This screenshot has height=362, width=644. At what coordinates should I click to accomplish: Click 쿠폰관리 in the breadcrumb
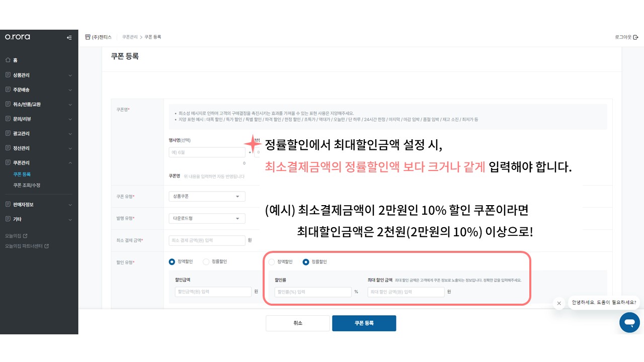pos(130,37)
